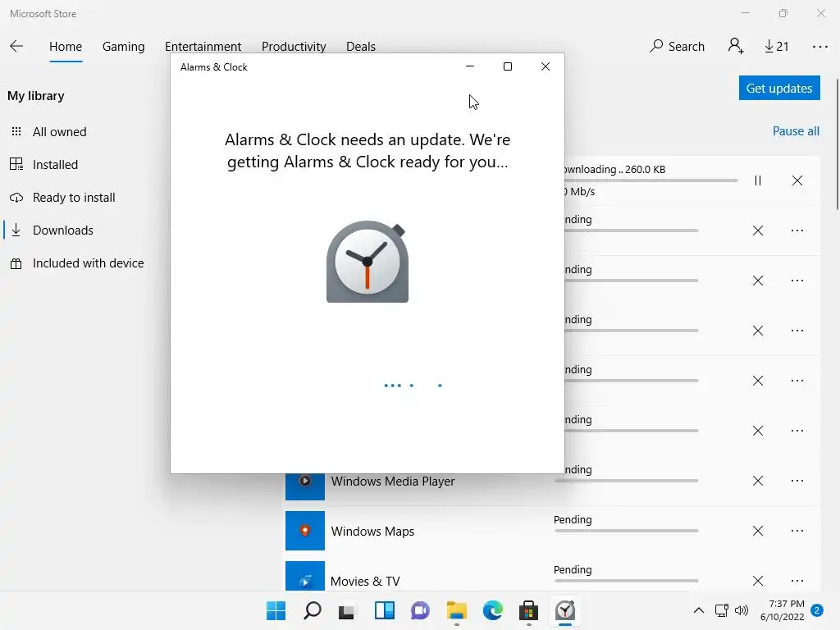The image size is (840, 630).
Task: Open taskbar Search
Action: tap(313, 610)
